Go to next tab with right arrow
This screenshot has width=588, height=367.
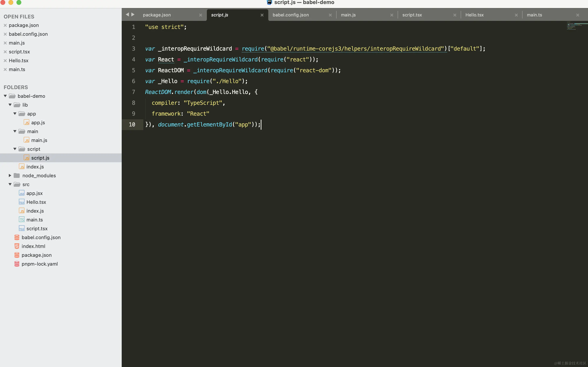click(133, 15)
